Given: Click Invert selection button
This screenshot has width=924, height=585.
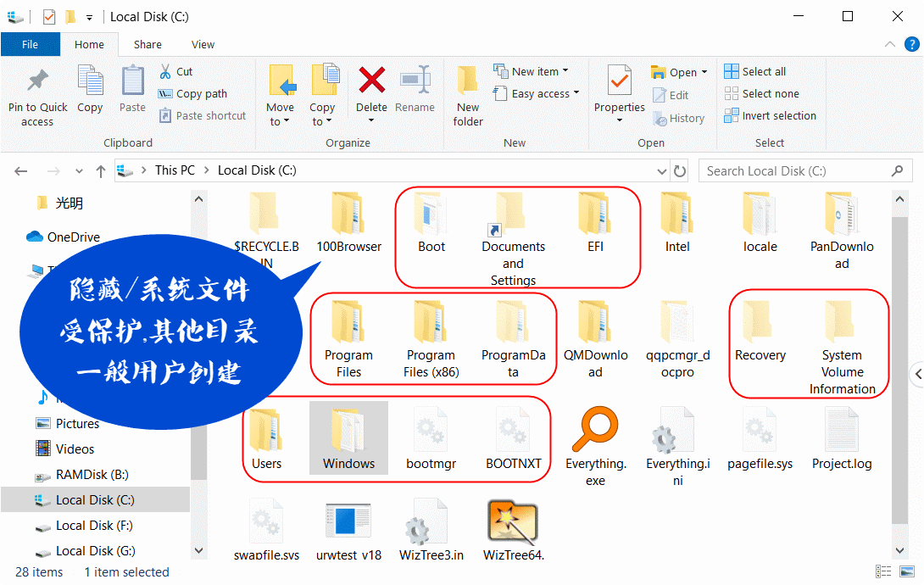Looking at the screenshot, I should pyautogui.click(x=771, y=115).
